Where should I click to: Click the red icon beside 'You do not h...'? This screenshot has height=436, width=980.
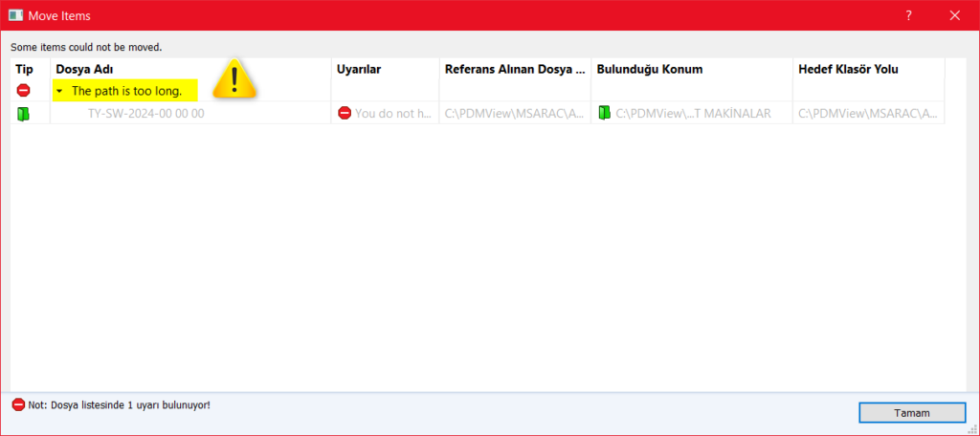345,113
